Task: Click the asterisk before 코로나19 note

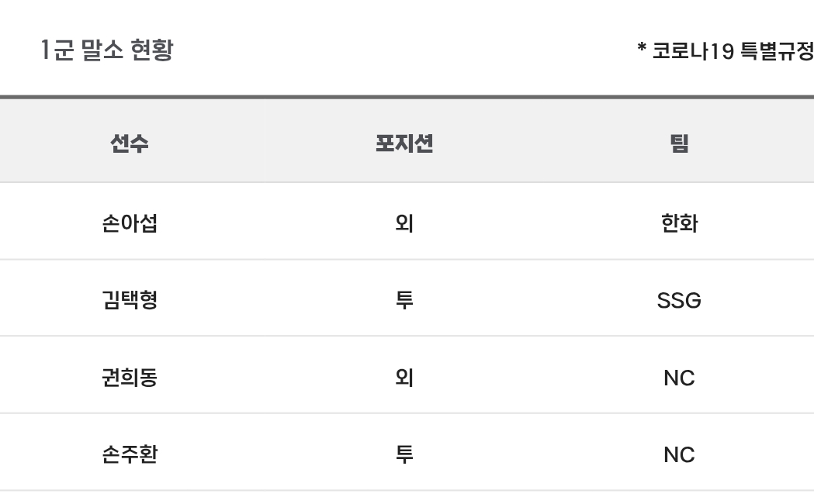Action: click(642, 48)
